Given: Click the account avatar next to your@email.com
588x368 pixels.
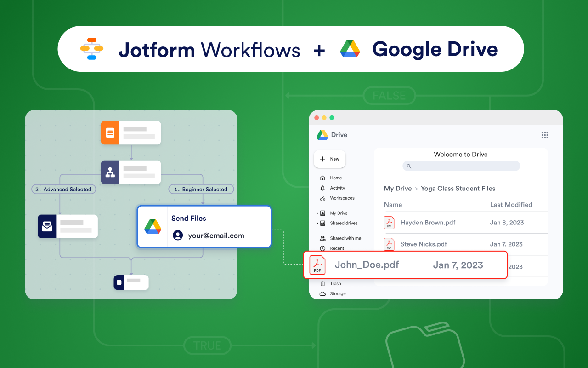Looking at the screenshot, I should (x=177, y=236).
